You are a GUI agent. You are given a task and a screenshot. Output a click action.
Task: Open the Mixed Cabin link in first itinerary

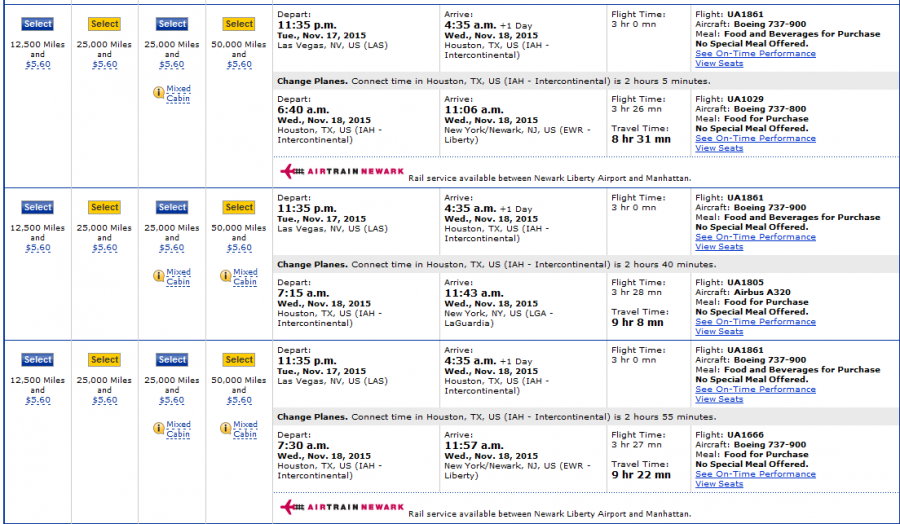point(178,93)
